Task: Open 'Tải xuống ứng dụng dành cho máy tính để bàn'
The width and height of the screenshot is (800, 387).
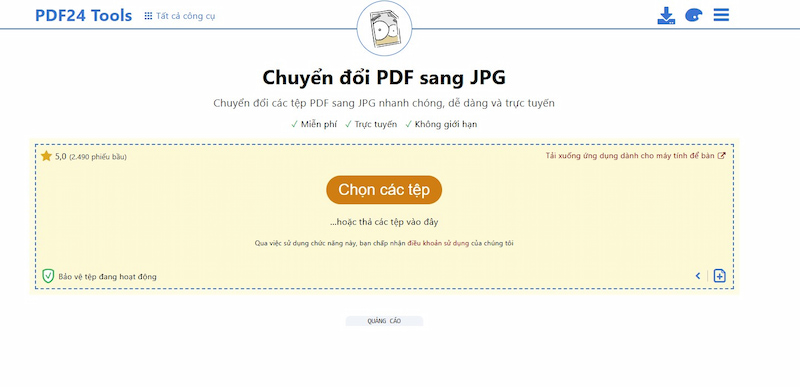Action: (x=635, y=156)
